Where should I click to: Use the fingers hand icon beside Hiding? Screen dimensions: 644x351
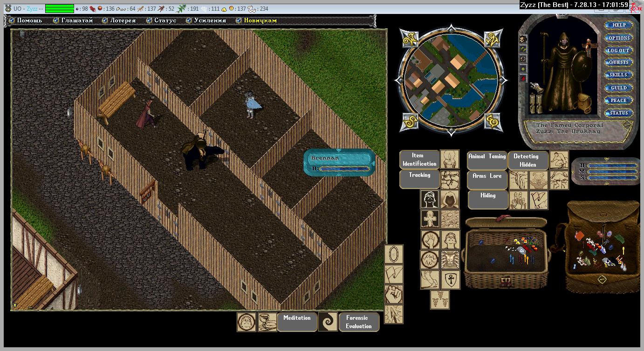[x=518, y=200]
